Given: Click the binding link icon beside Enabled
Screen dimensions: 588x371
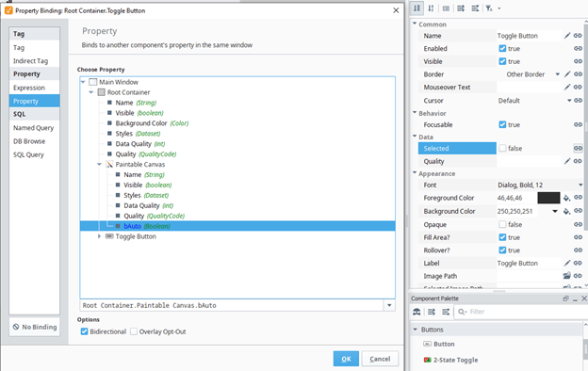Looking at the screenshot, I should [578, 48].
